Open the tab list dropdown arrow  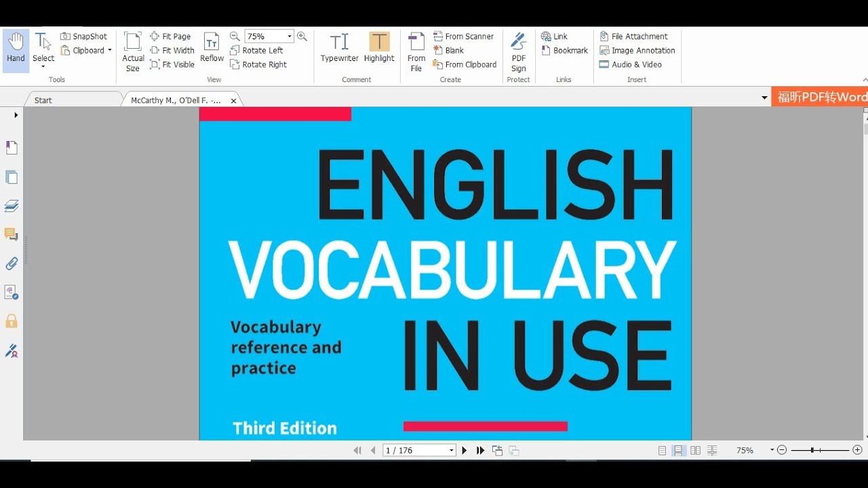[765, 98]
